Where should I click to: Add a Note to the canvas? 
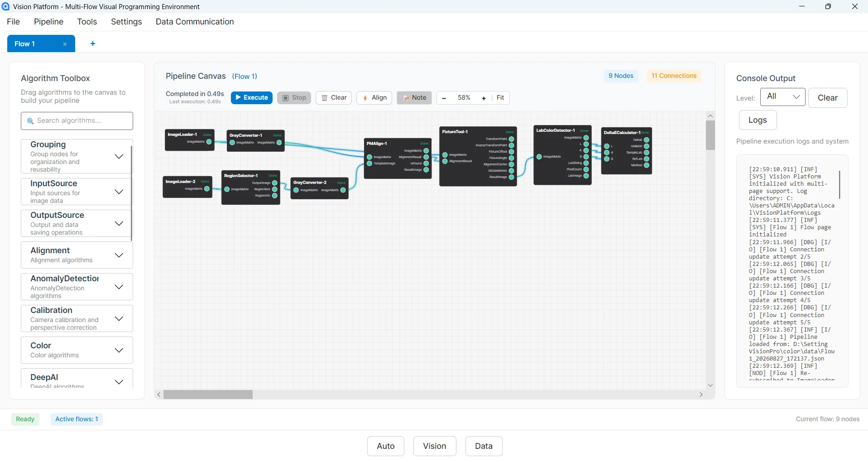414,98
